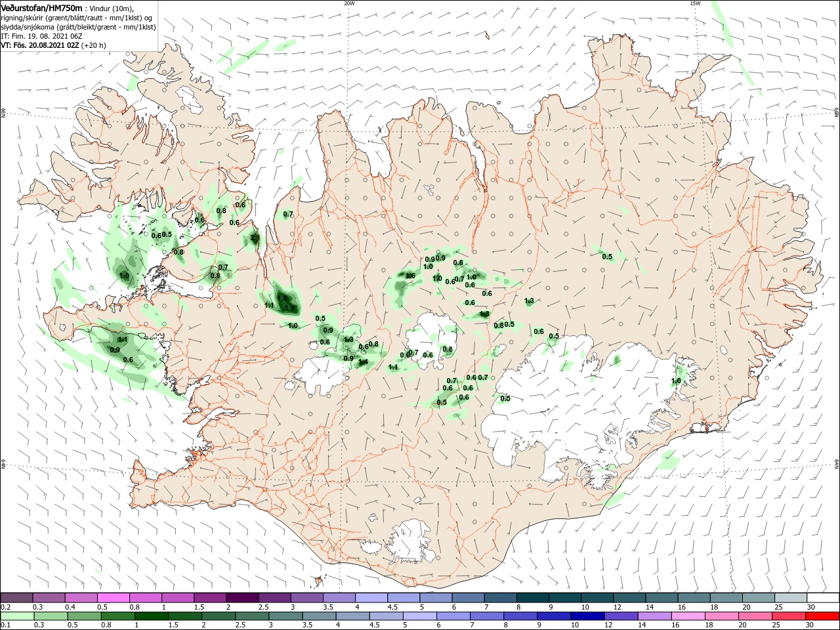Viewport: 840px width, 630px height.
Task: Click the light pink 16 rain legend swatch
Action: (x=689, y=617)
